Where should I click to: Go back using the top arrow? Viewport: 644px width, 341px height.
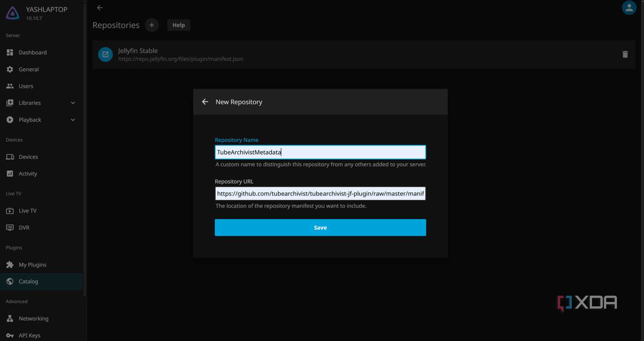(x=100, y=8)
